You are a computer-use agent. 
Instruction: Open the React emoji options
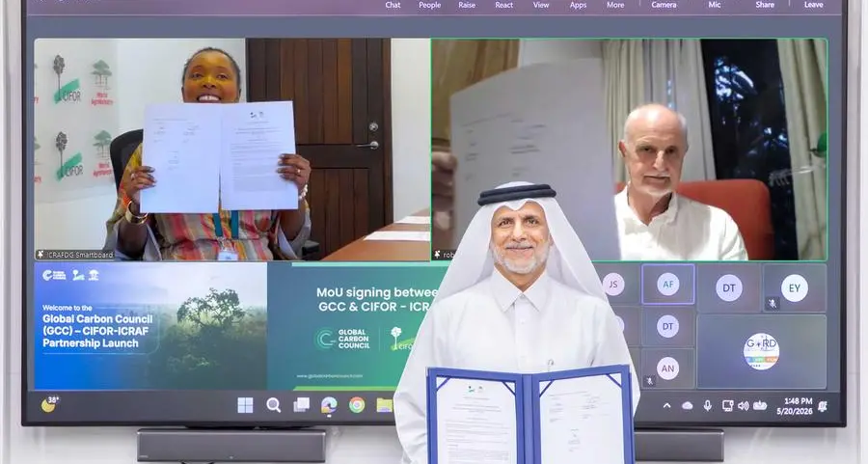pos(503,5)
